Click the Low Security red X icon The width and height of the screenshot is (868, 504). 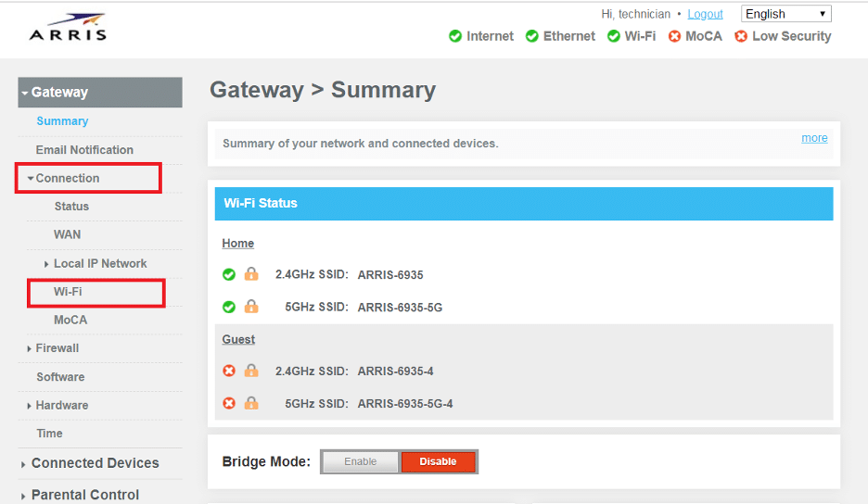tap(741, 36)
